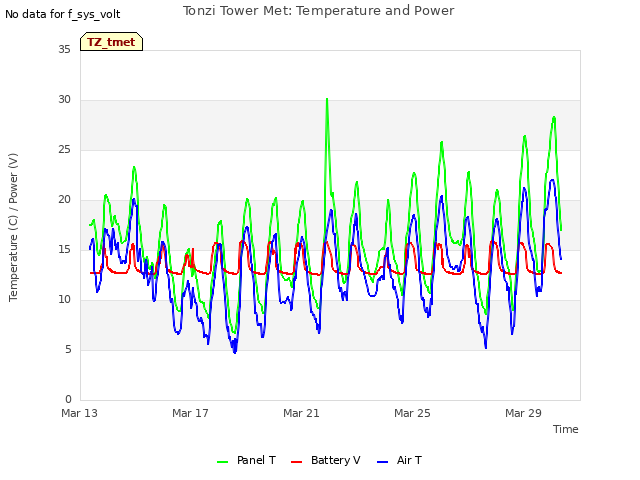Click the Time axis title
Image resolution: width=640 pixels, height=480 pixels.
tap(566, 429)
